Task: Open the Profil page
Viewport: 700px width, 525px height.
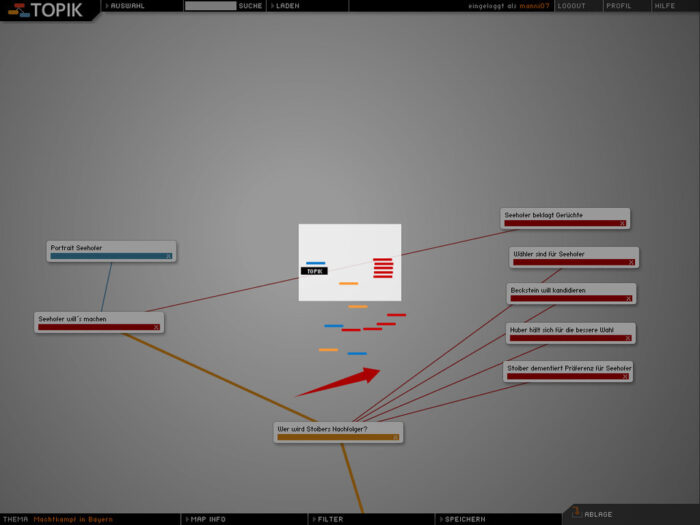Action: pyautogui.click(x=618, y=6)
